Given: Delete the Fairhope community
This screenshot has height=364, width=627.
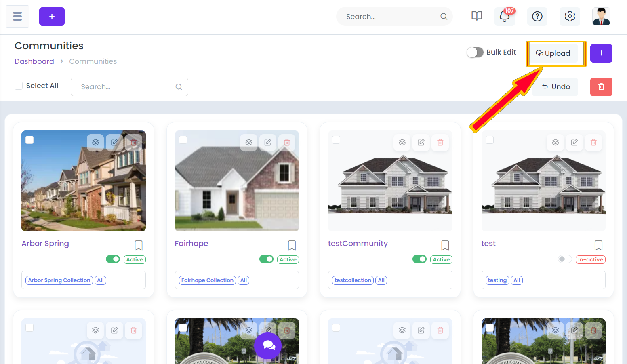Looking at the screenshot, I should (x=287, y=142).
